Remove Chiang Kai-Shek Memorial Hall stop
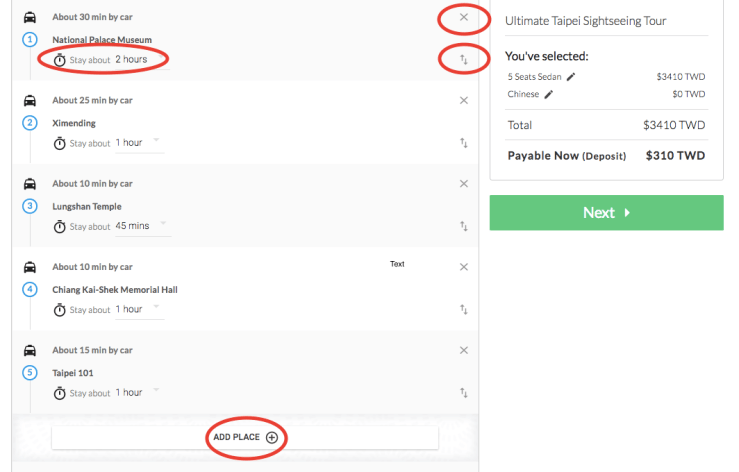This screenshot has height=472, width=739. (463, 267)
